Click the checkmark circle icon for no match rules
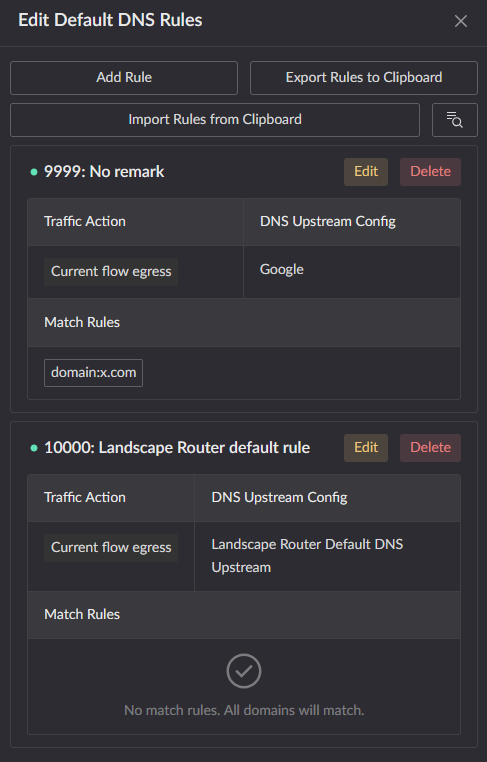This screenshot has width=487, height=762. pyautogui.click(x=244, y=671)
